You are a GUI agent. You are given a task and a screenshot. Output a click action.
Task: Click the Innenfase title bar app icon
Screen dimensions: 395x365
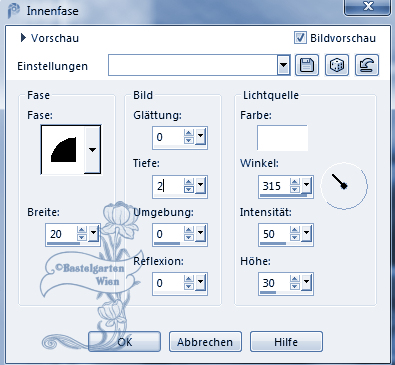(x=14, y=11)
